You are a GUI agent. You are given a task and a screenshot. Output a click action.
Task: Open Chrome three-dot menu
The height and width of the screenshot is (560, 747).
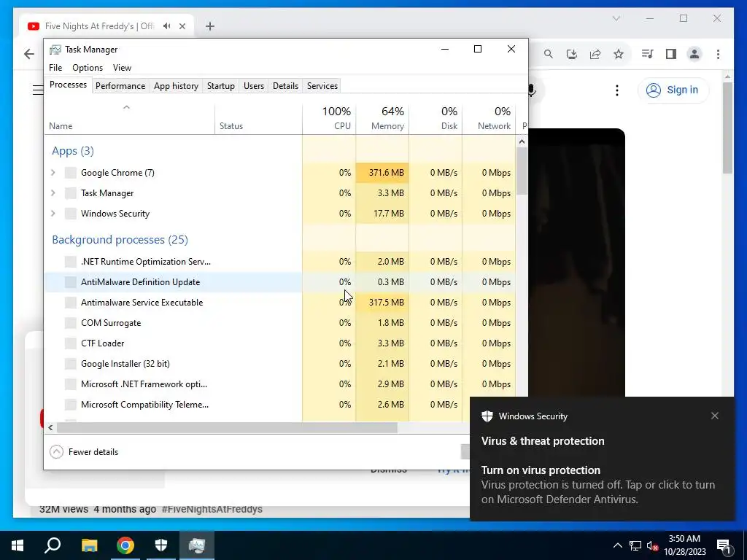click(x=718, y=54)
